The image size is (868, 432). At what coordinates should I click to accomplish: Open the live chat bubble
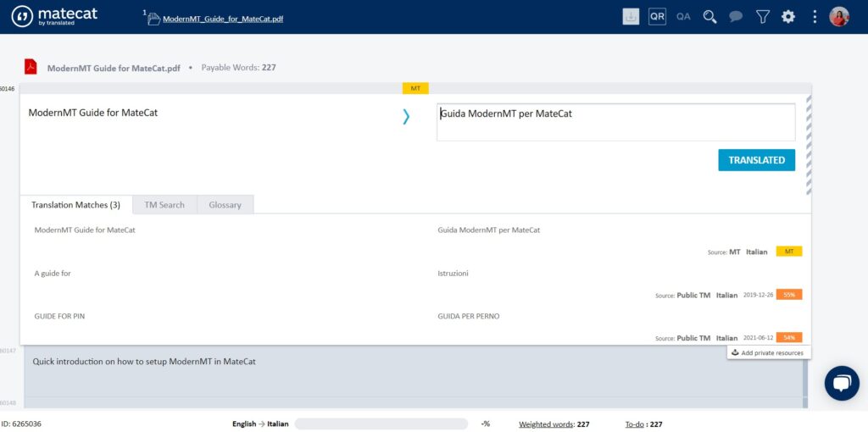point(842,383)
